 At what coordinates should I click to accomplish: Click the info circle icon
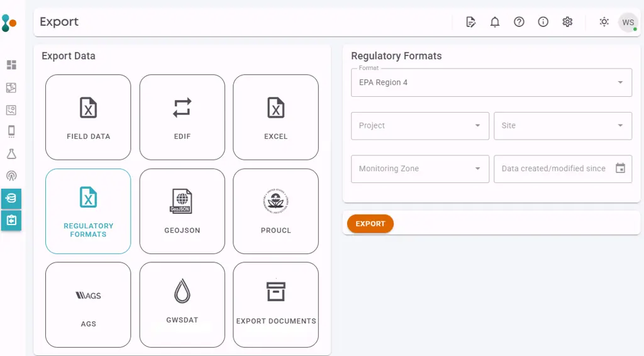(x=543, y=22)
